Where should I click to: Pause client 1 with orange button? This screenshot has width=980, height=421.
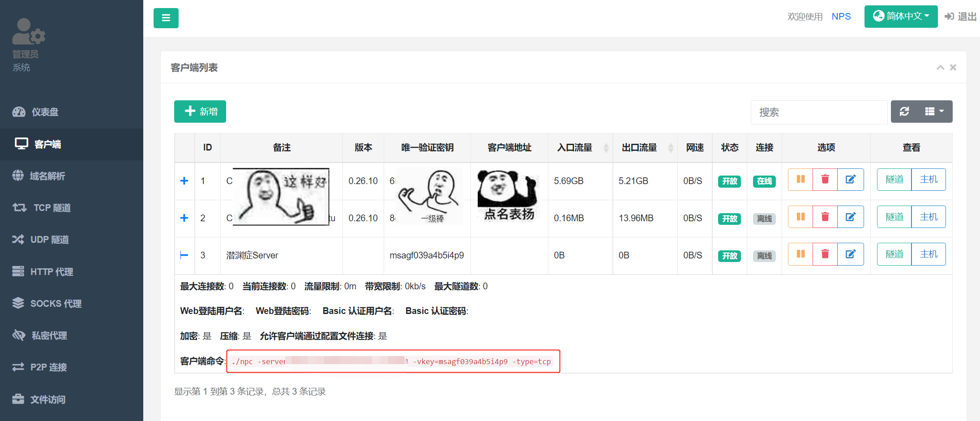click(x=800, y=180)
